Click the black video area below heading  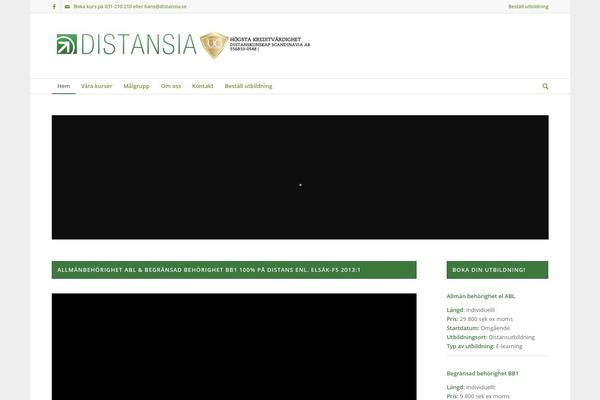[x=234, y=347]
